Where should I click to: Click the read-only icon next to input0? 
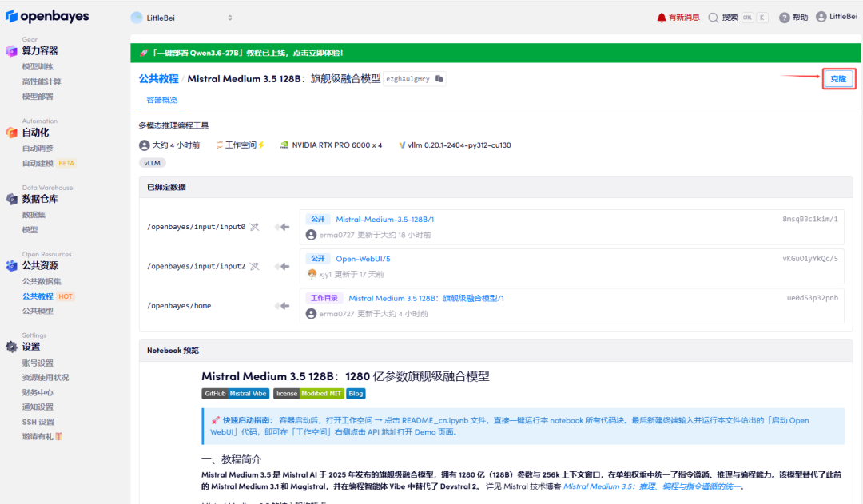pyautogui.click(x=254, y=227)
